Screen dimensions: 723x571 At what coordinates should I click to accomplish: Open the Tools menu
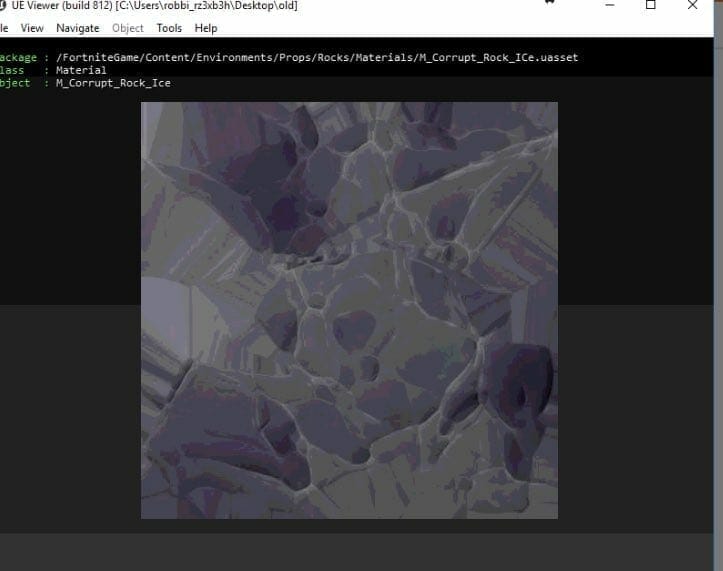[x=169, y=28]
